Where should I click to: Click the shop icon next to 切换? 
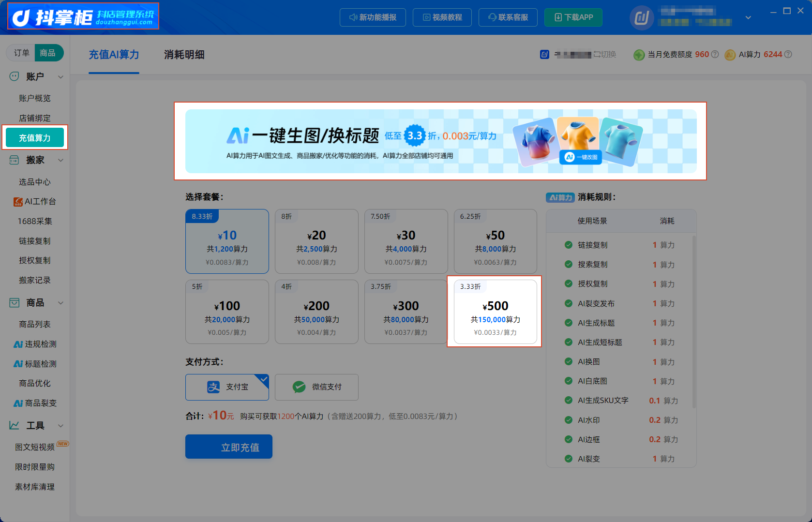pyautogui.click(x=544, y=54)
